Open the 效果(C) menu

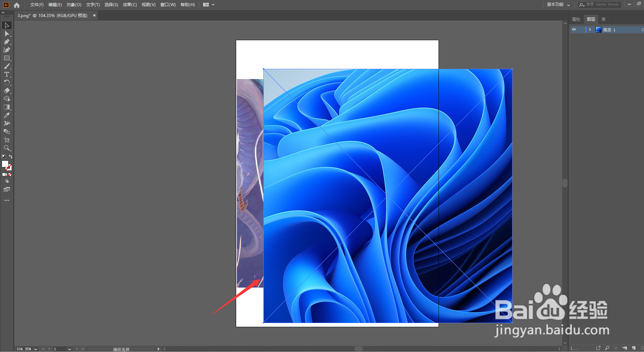click(130, 5)
